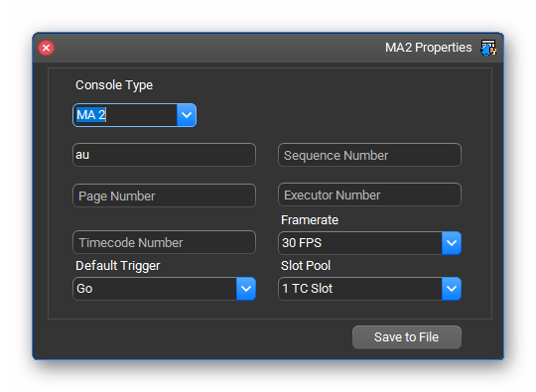The height and width of the screenshot is (392, 536).
Task: Open the Default Trigger dropdown arrow
Action: tap(246, 289)
